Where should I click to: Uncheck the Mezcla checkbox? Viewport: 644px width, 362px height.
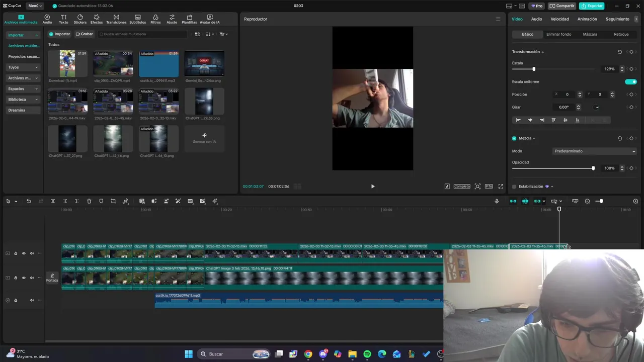coord(514,138)
